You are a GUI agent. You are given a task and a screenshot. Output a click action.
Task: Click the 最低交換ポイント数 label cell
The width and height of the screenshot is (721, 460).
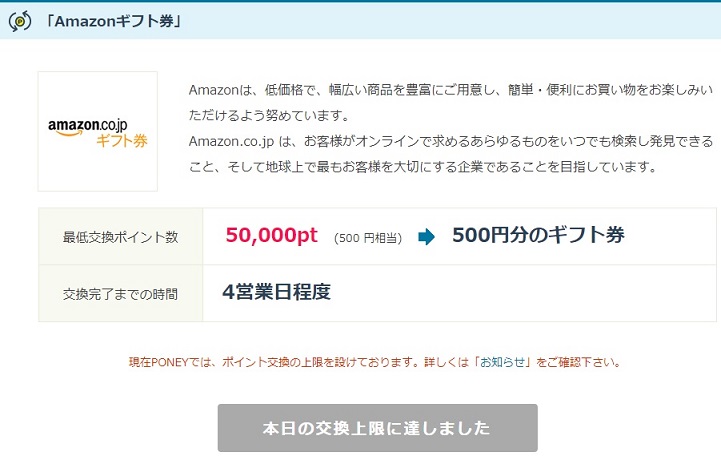(120, 237)
